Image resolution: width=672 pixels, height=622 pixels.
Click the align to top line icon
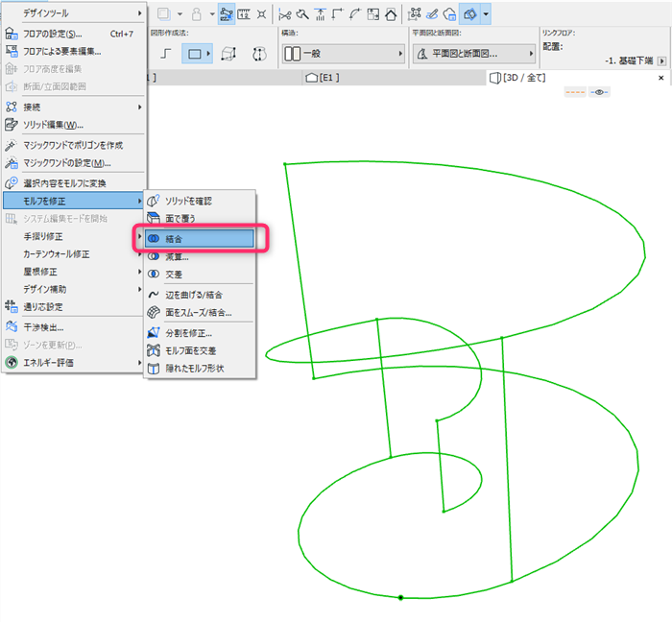click(320, 14)
